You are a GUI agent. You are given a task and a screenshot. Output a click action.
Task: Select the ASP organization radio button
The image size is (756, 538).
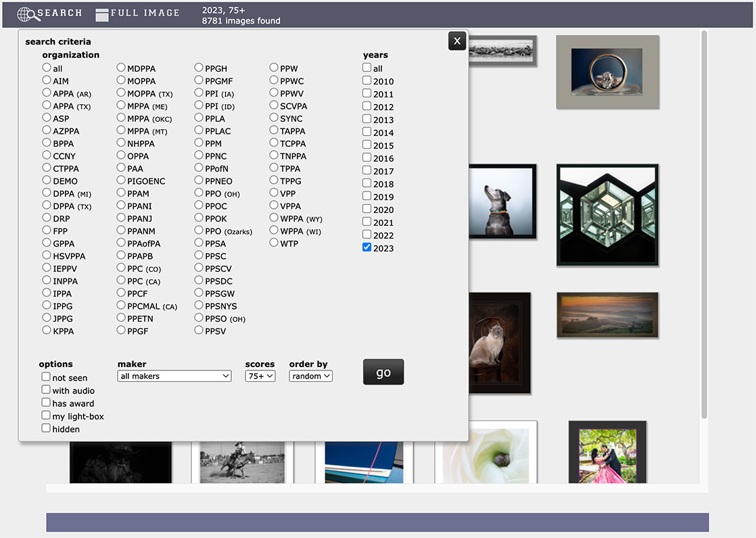(x=47, y=118)
